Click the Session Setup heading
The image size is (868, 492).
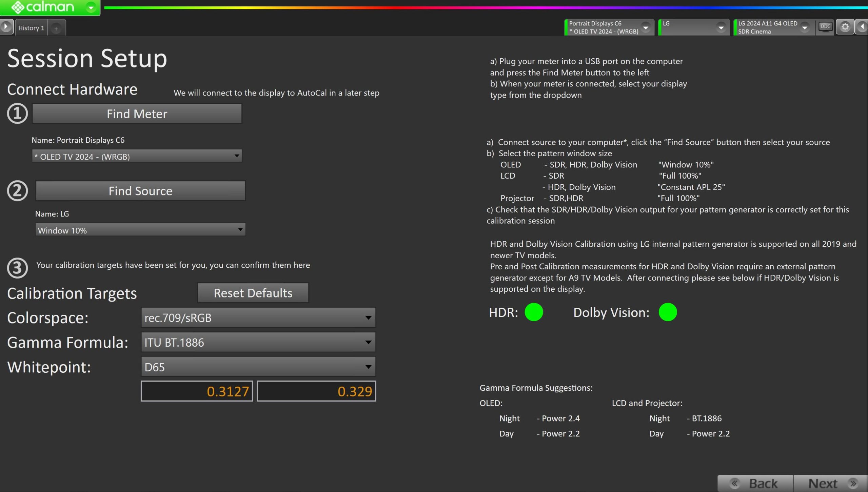click(87, 59)
